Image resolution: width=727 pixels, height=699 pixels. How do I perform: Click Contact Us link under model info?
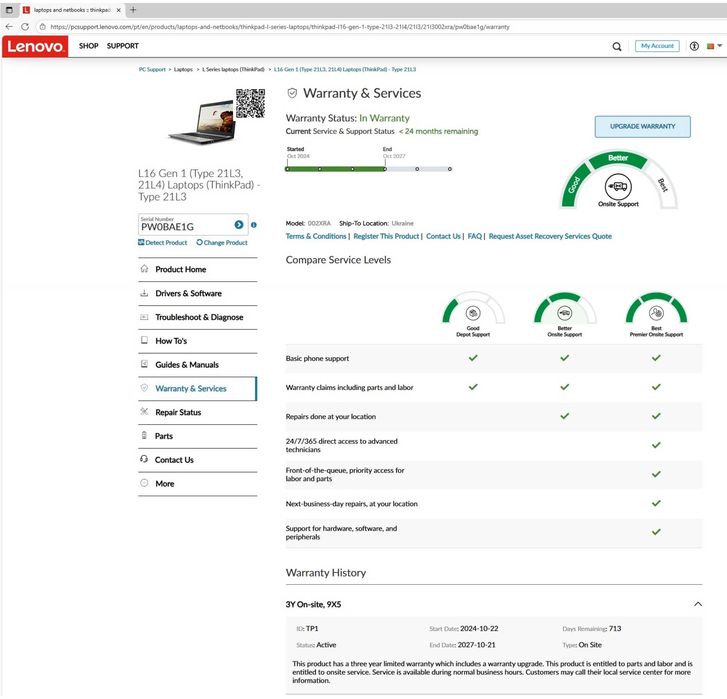pos(443,236)
